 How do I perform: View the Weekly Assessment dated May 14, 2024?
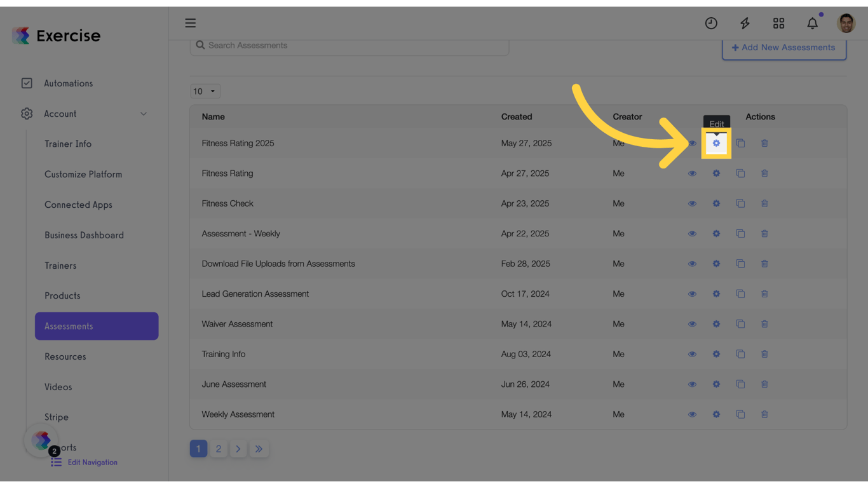tap(692, 414)
